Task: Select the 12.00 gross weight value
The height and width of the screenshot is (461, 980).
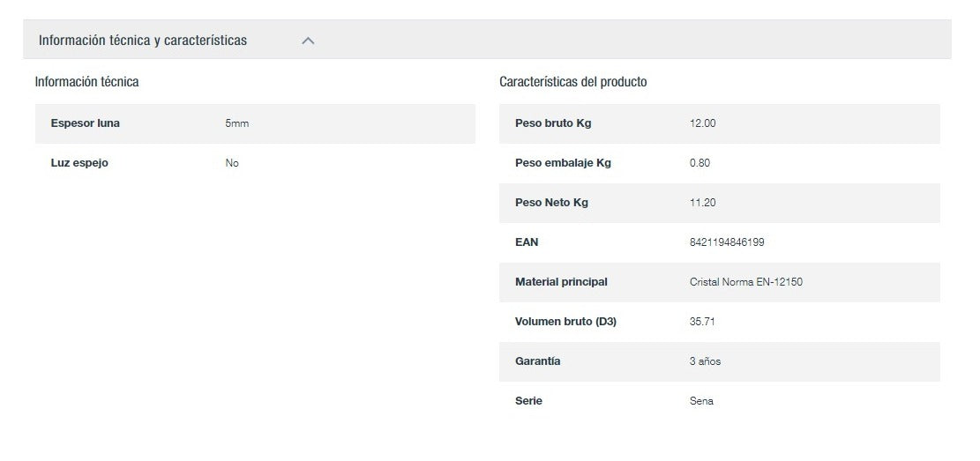Action: tap(702, 123)
